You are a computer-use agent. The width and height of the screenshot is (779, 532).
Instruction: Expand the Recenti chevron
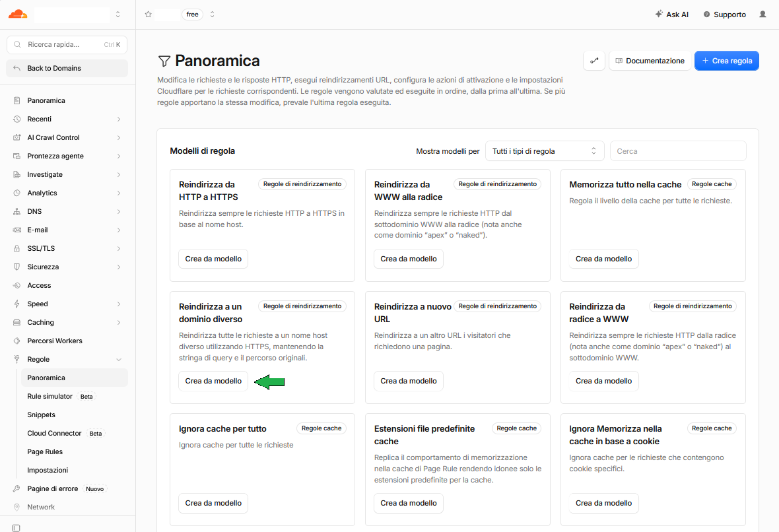119,119
